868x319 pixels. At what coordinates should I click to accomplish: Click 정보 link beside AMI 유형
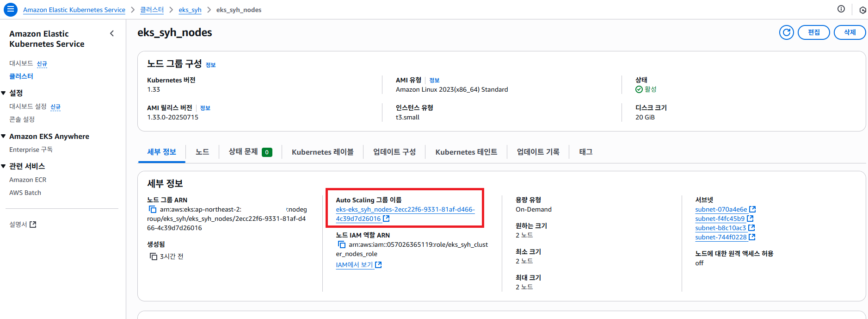434,80
